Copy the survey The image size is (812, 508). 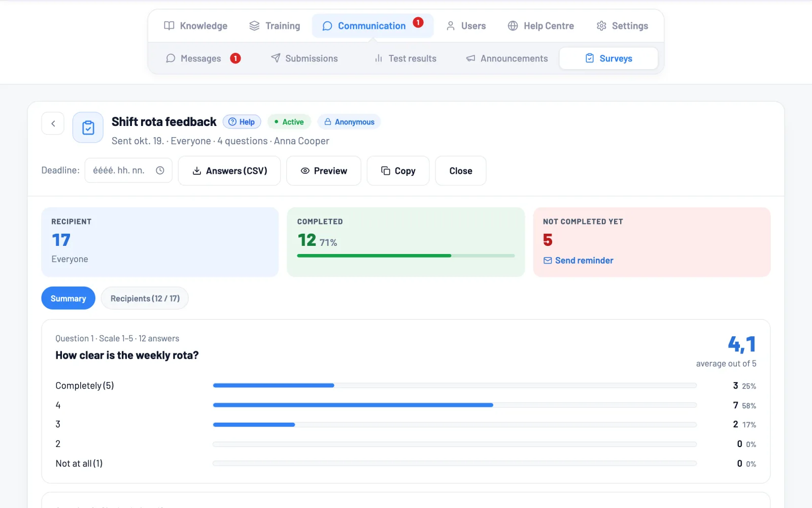398,171
